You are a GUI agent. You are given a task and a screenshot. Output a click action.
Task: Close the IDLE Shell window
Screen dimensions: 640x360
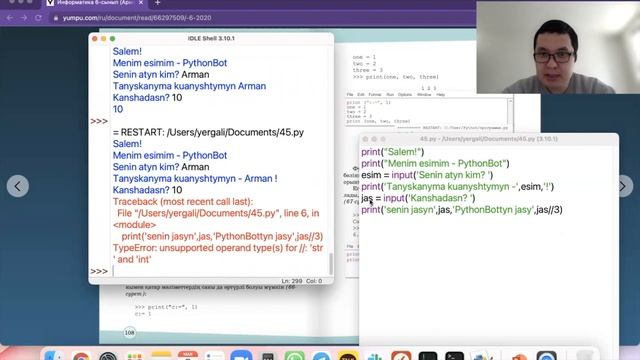tap(95, 38)
